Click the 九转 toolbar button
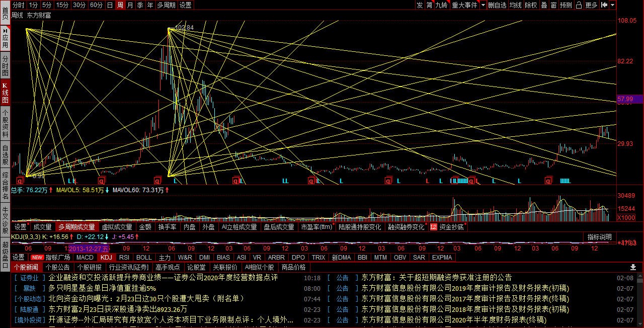Screen dimensions: 644x328 pos(441,5)
